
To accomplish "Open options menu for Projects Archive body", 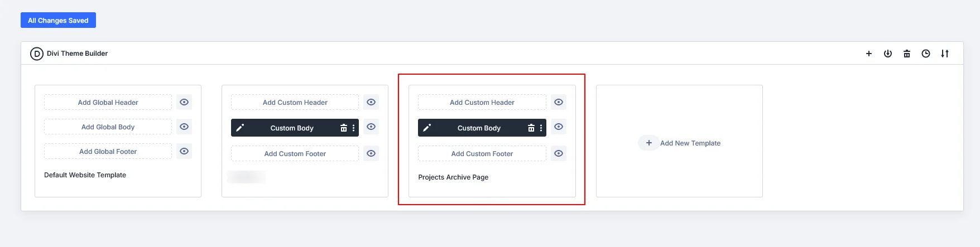I will click(x=541, y=128).
